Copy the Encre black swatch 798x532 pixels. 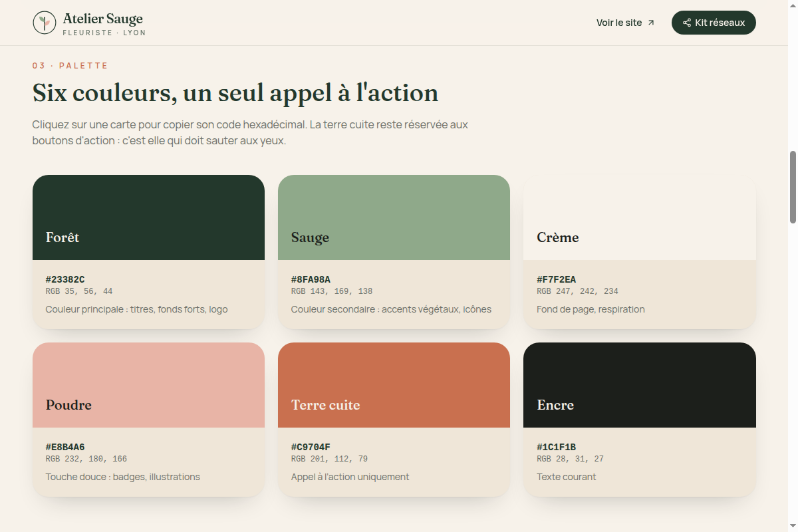[x=640, y=385]
